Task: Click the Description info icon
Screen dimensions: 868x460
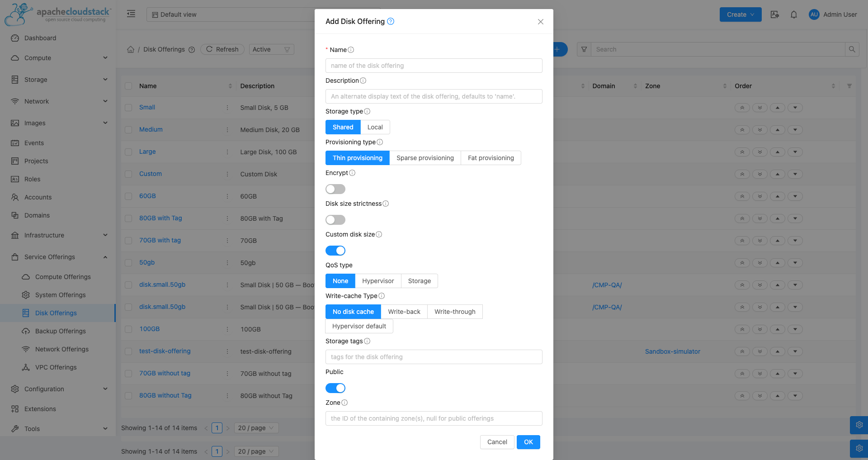Action: tap(363, 81)
